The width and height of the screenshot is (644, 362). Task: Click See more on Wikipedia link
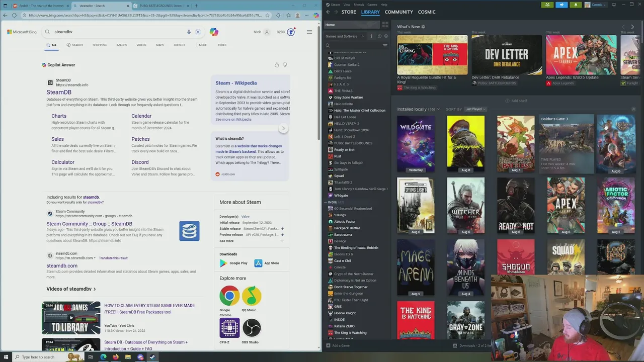pos(233,120)
